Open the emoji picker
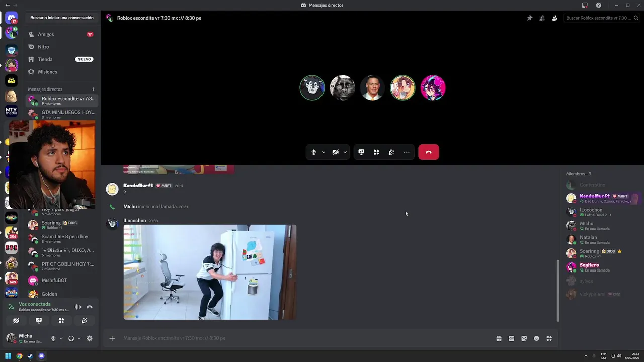This screenshot has width=644, height=362. [x=536, y=338]
